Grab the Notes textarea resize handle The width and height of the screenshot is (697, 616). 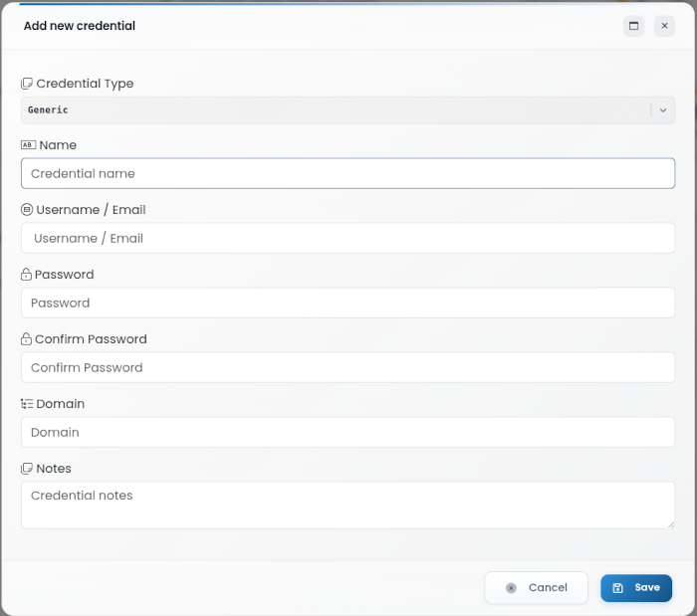coord(671,524)
